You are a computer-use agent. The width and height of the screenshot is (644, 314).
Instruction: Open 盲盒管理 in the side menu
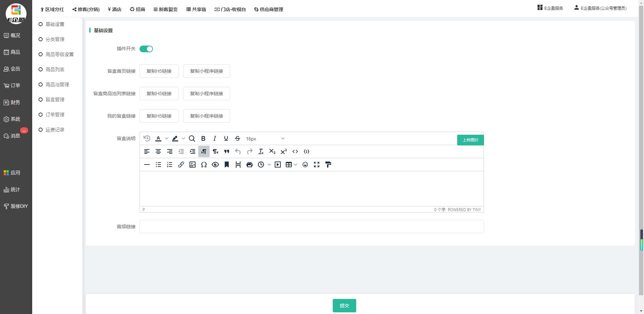55,100
